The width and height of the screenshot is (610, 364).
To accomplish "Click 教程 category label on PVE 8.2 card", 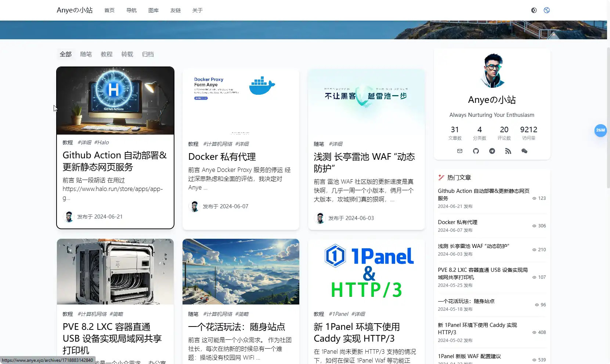I will 68,314.
